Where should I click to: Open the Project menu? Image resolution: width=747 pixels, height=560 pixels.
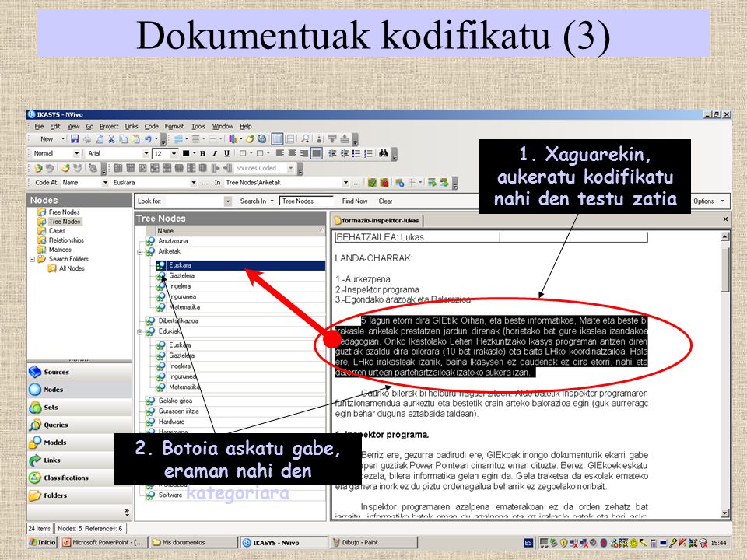click(109, 126)
